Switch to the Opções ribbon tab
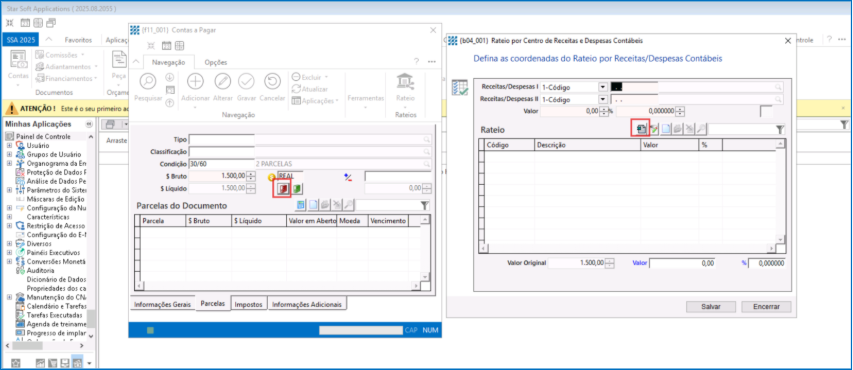 point(215,62)
